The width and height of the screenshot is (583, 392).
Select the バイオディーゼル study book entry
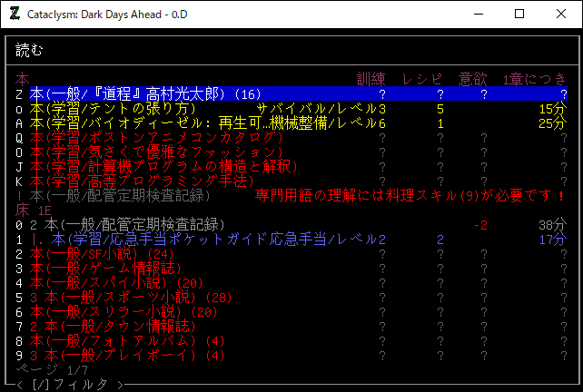point(182,123)
